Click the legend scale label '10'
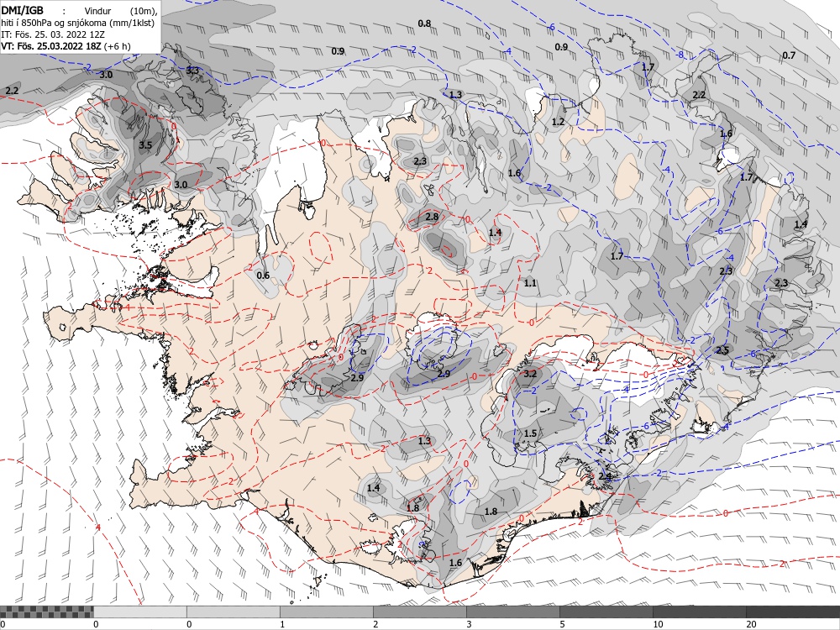Image resolution: width=840 pixels, height=630 pixels. coord(658,624)
